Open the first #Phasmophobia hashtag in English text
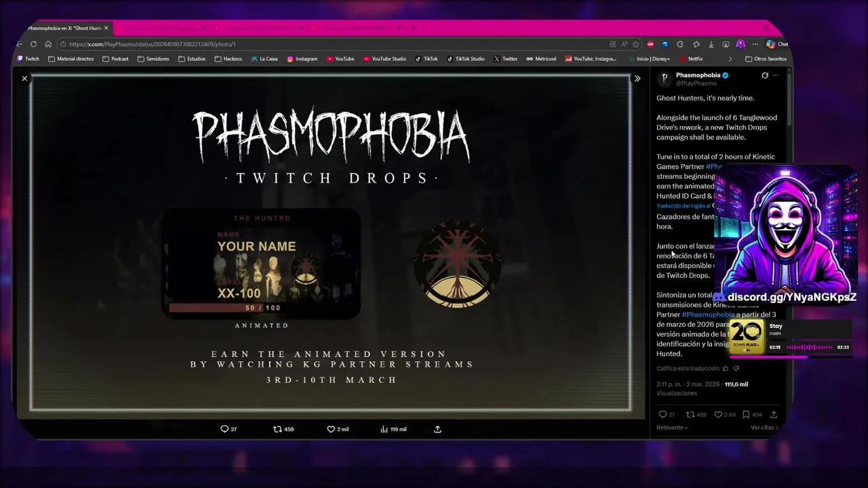This screenshot has width=868, height=488. 713,167
